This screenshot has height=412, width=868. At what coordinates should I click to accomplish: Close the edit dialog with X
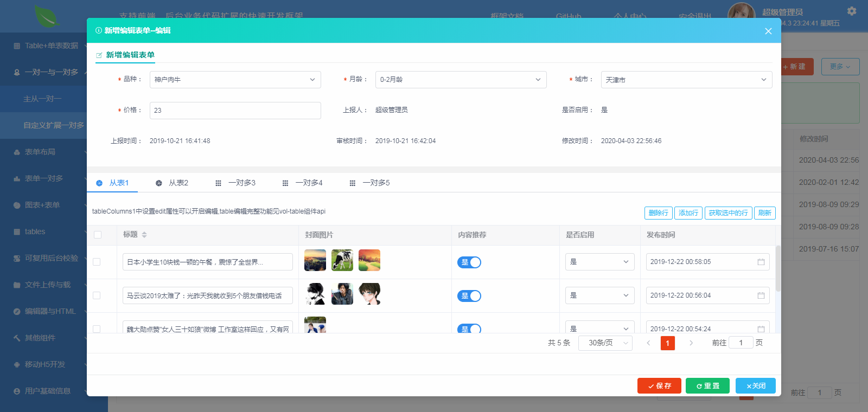click(x=768, y=31)
